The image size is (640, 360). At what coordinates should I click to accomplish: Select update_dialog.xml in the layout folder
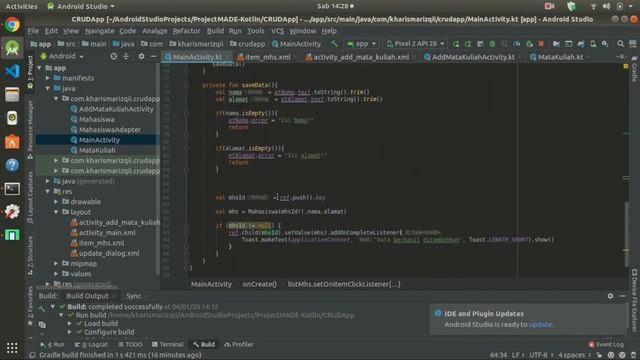coord(109,253)
